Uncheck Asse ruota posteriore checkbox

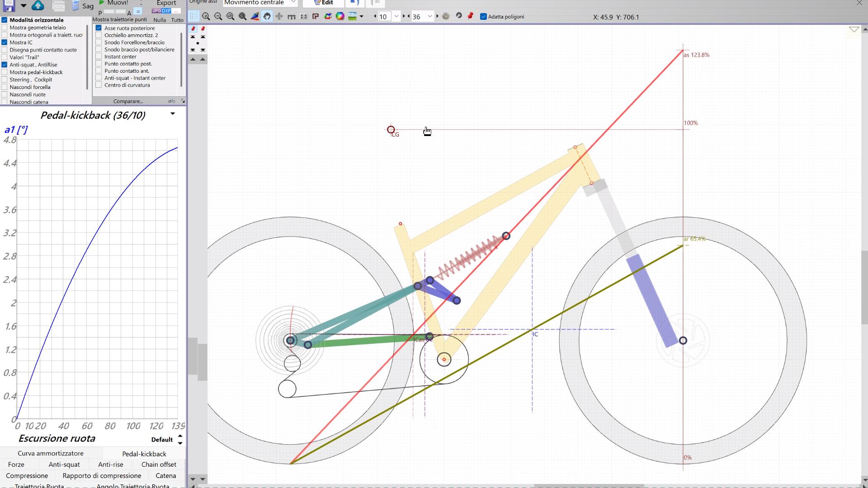pos(99,28)
